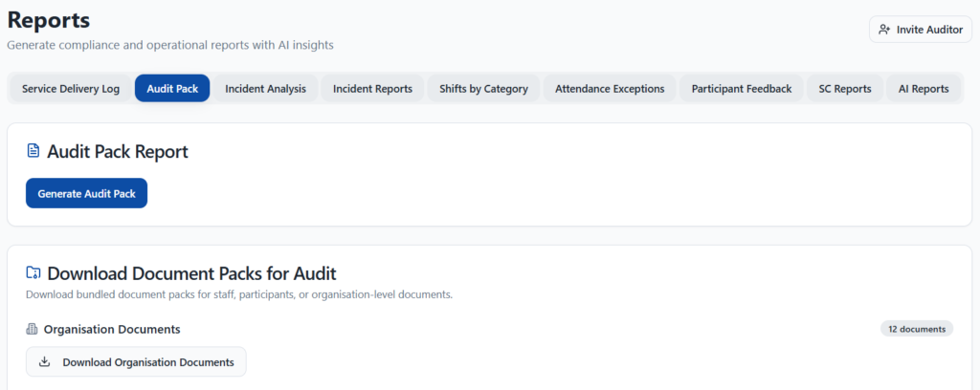Click the Organisation Documents label
Viewport: 980px width, 390px height.
112,329
